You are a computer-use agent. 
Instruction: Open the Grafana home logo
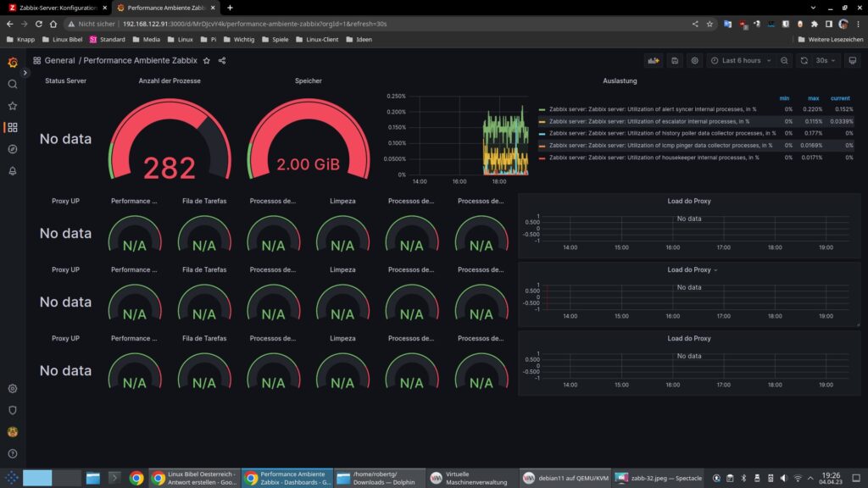coord(13,63)
